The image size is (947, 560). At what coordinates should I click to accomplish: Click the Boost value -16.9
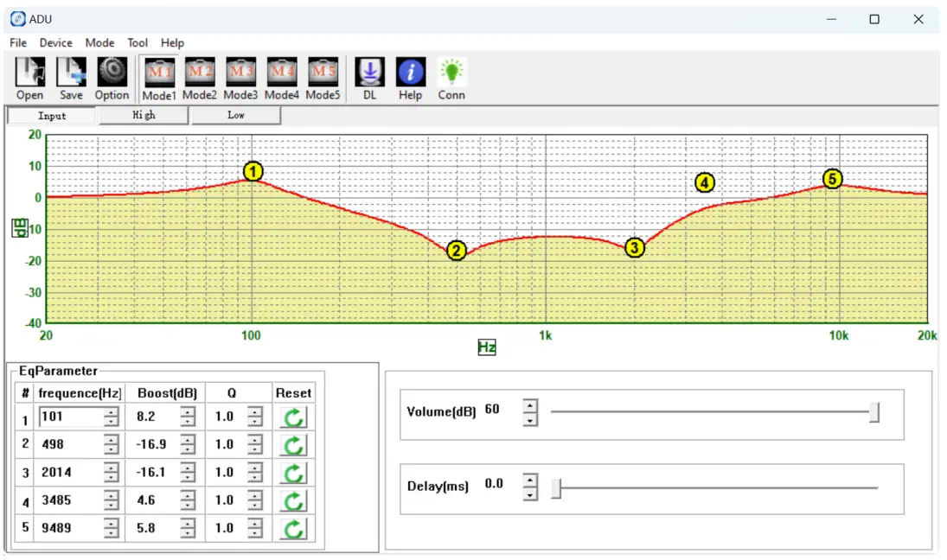point(151,444)
